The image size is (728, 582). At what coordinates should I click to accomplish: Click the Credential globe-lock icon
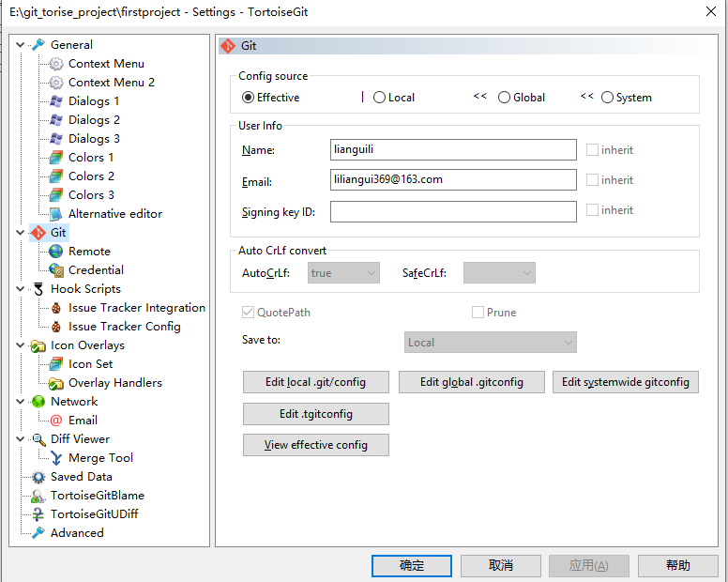click(56, 269)
